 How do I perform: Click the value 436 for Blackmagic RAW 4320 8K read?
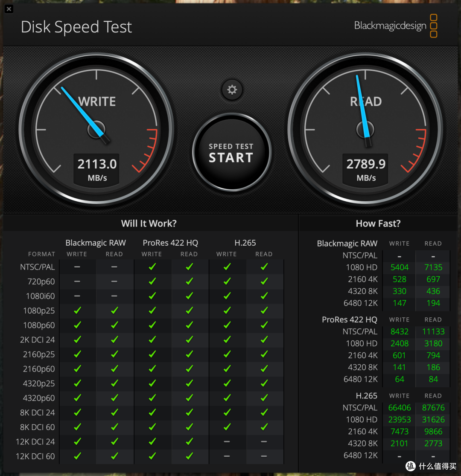(x=433, y=291)
